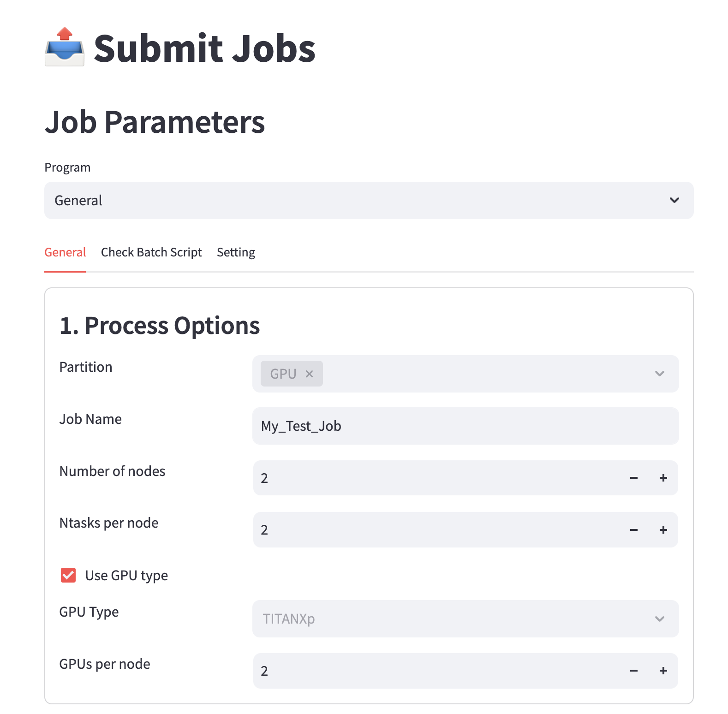Viewport: 728px width, 714px height.
Task: Click the Job Name text field
Action: click(465, 426)
